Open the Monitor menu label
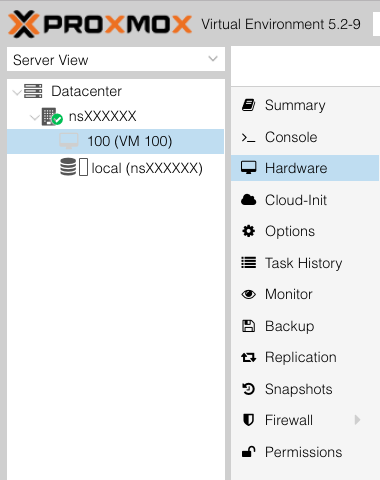 coord(289,294)
